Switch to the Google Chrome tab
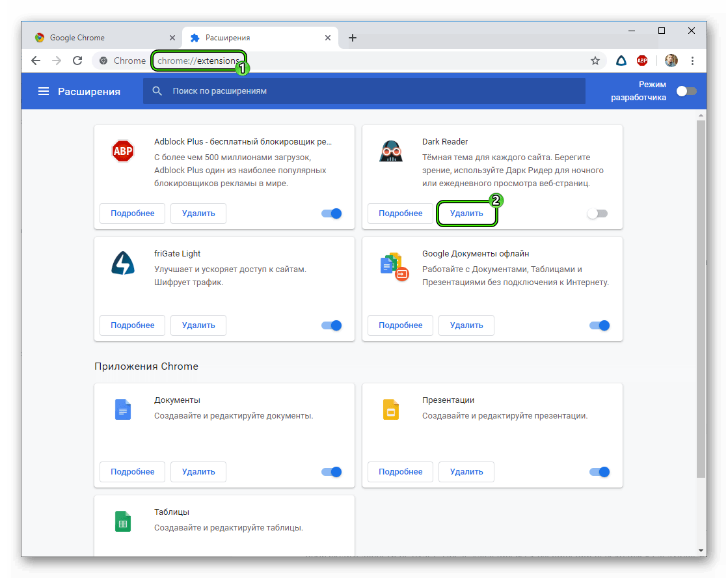 pos(105,38)
